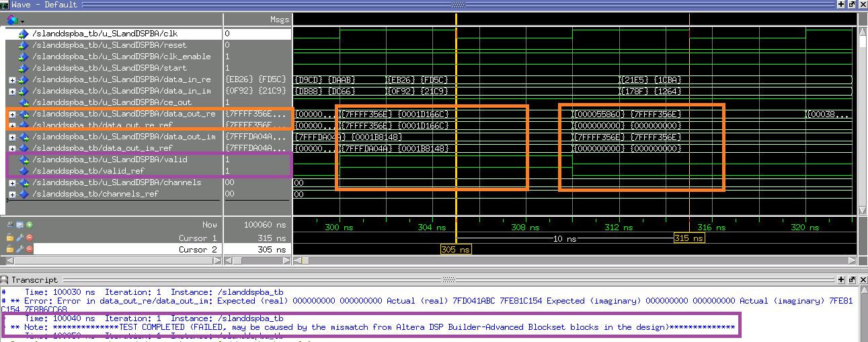Click the toggle leaf names icon
Viewport: 868px width, 342px height.
tap(9, 224)
